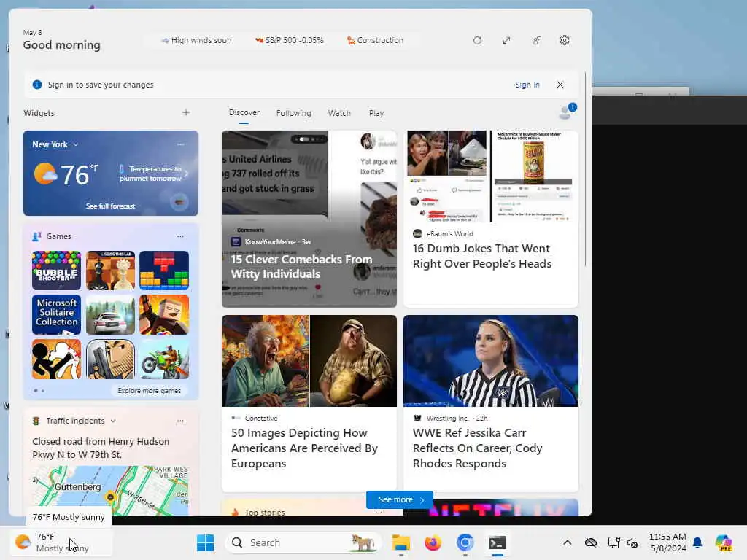Switch to Following tab
This screenshot has height=560, width=747.
(293, 113)
